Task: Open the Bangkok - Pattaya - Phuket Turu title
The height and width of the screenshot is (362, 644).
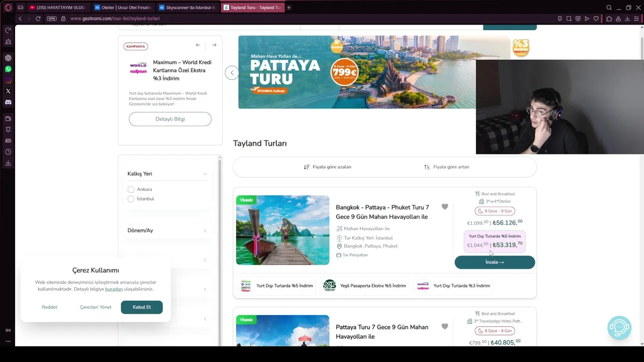Action: (x=382, y=212)
